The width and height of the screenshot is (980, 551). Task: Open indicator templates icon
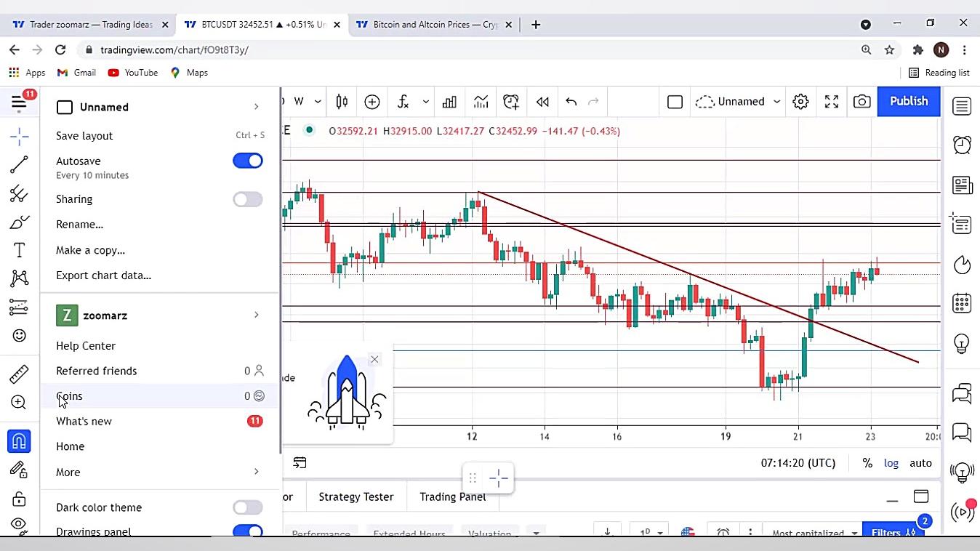(x=481, y=102)
